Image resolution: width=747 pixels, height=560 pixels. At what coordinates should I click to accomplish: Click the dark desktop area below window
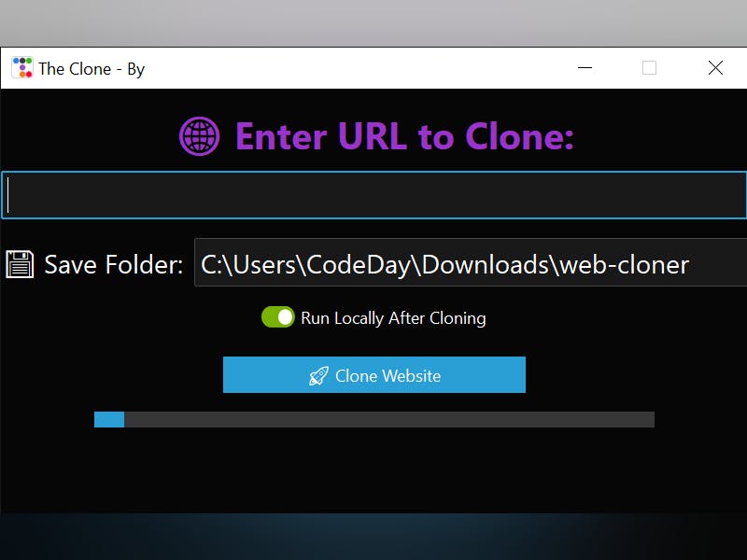[373, 537]
